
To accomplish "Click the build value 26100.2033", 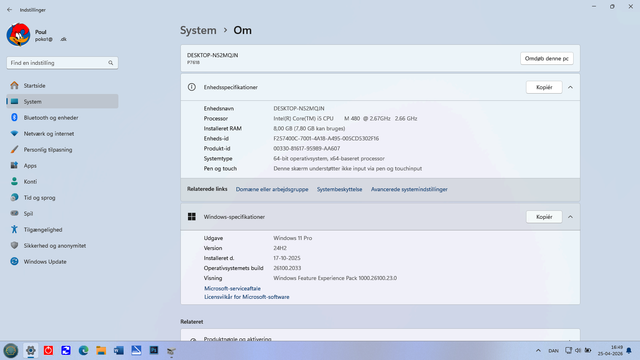I will [x=287, y=268].
